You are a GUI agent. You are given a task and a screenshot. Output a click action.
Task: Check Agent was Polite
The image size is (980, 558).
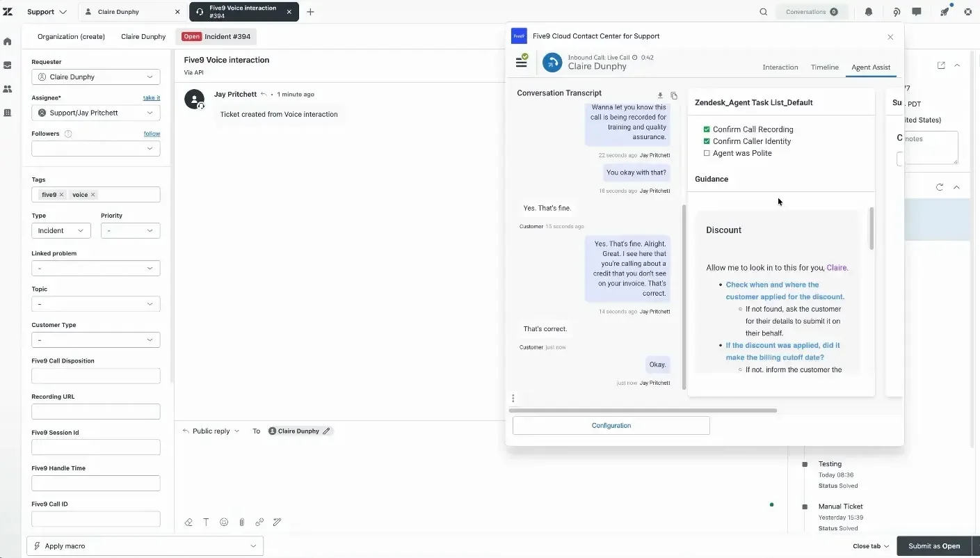(707, 153)
